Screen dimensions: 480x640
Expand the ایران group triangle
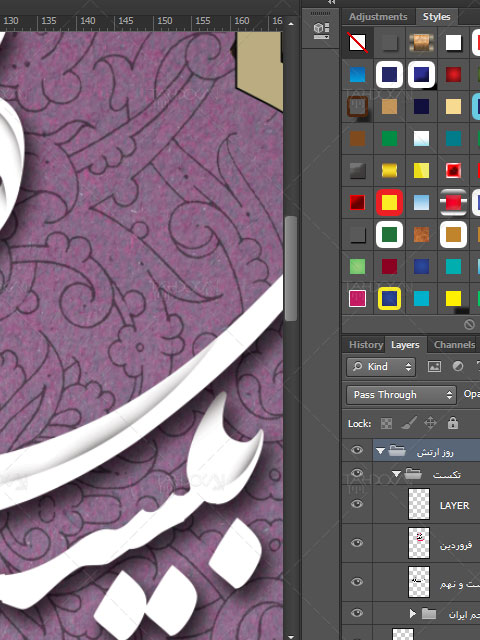412,613
